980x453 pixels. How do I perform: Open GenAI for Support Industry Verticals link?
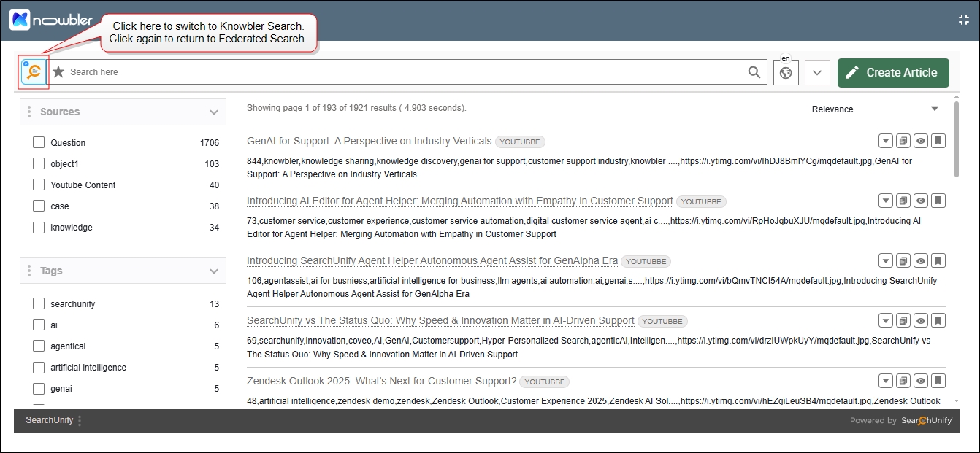369,141
